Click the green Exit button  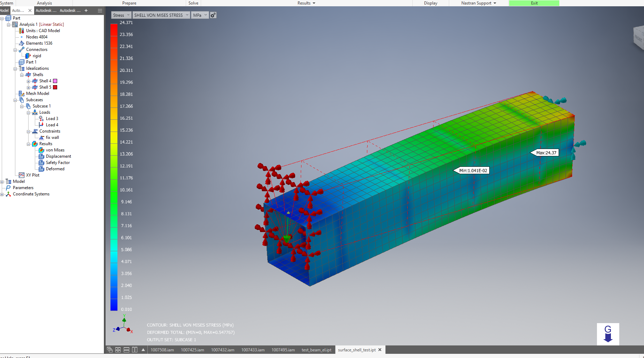[534, 3]
